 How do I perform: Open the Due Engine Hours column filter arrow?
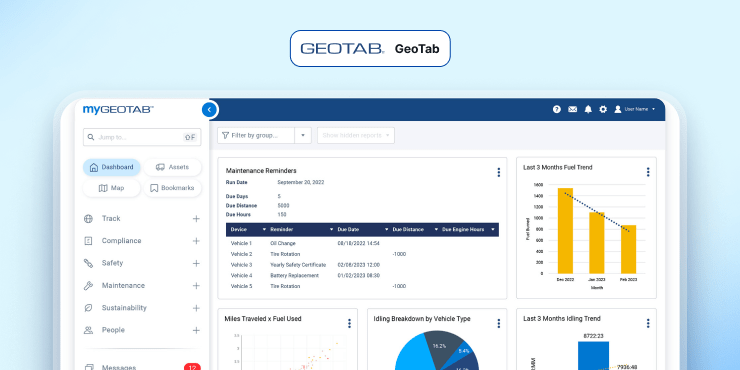(x=493, y=230)
